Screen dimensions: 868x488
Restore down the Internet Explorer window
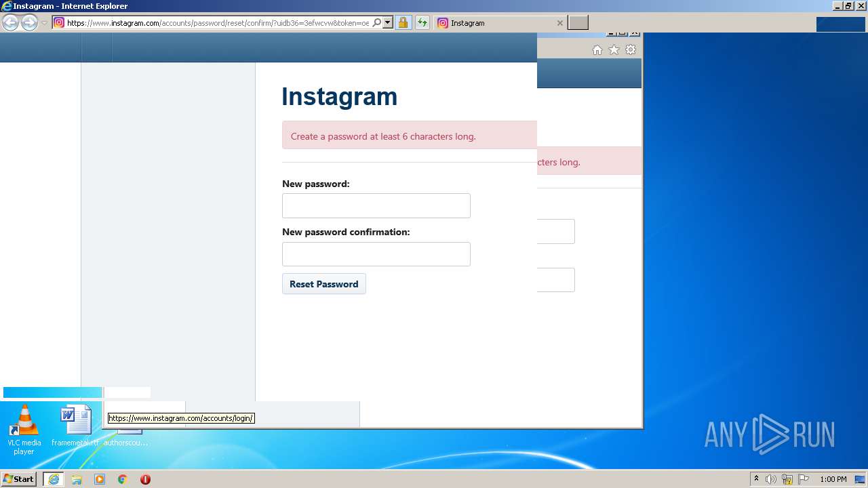[x=848, y=5]
